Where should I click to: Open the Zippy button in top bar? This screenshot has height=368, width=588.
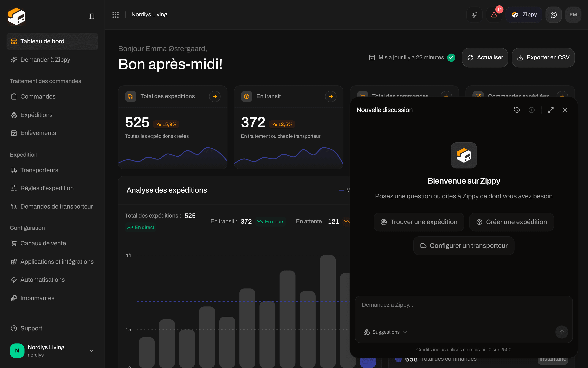coord(524,15)
